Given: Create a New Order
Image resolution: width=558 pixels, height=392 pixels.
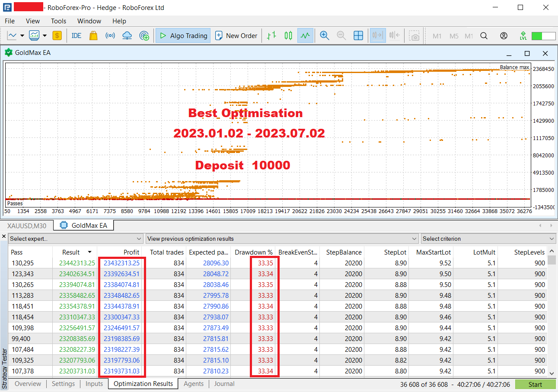Looking at the screenshot, I should tap(236, 35).
